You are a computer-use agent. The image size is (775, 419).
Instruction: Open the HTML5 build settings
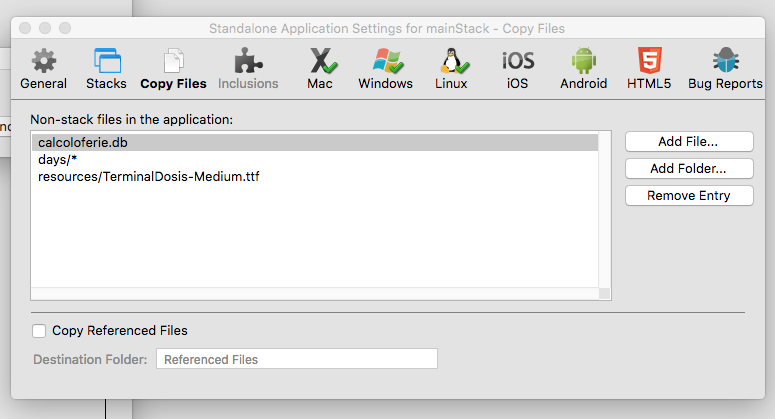pos(649,61)
